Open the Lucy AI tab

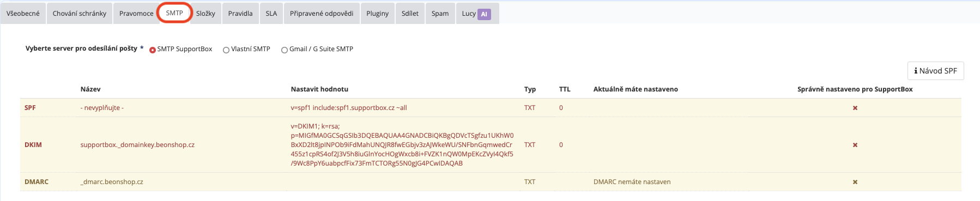(477, 14)
